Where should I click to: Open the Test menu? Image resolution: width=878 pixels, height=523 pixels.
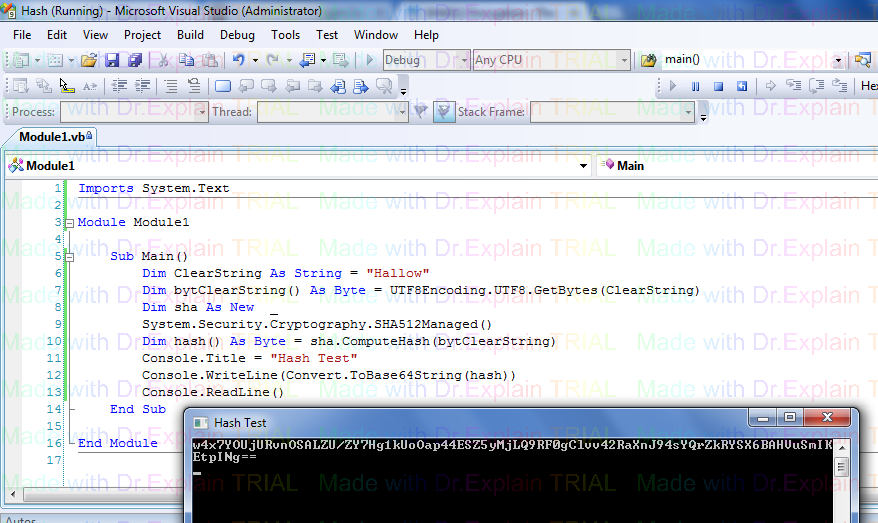click(x=327, y=35)
